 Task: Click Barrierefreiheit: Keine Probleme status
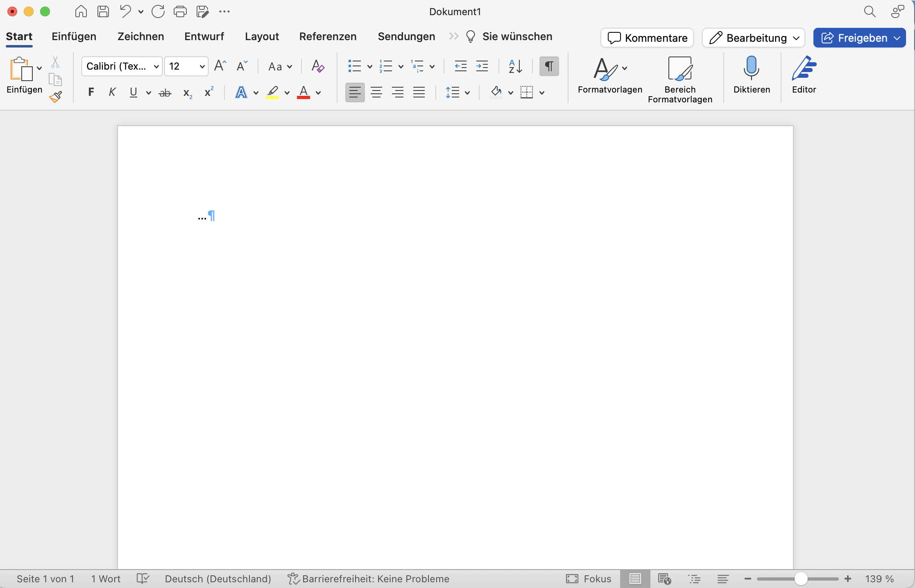(x=368, y=579)
